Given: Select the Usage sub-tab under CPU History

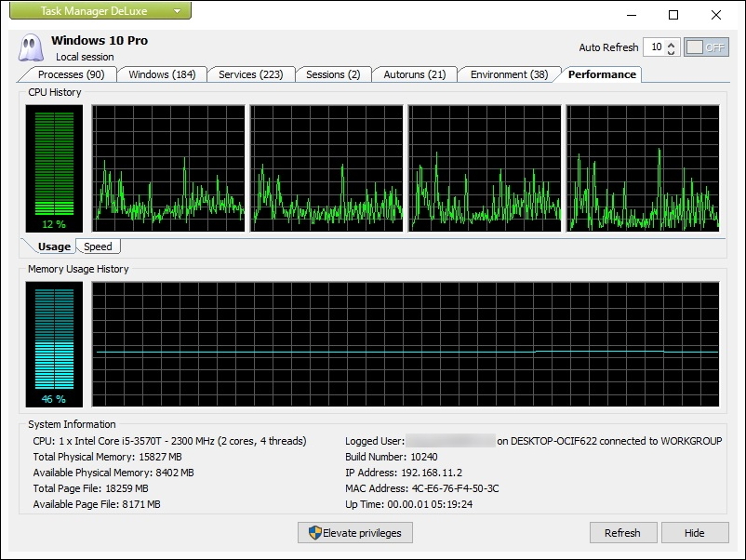Looking at the screenshot, I should point(54,247).
